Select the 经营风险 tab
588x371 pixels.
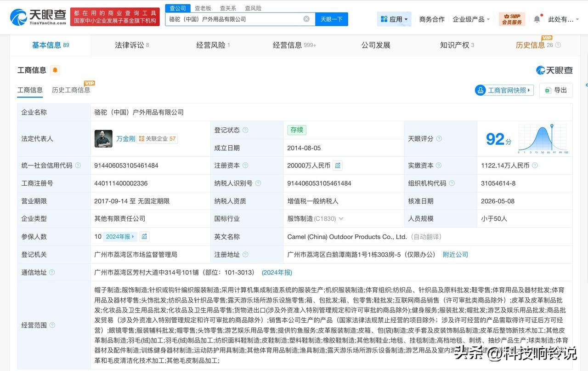click(x=213, y=45)
